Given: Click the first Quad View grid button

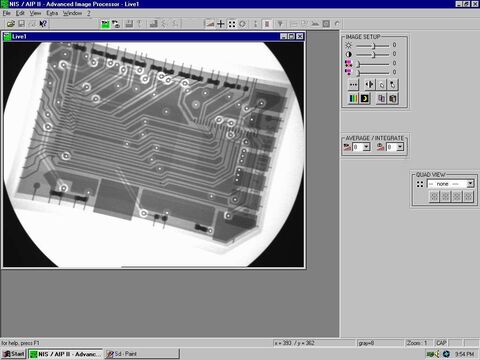Looking at the screenshot, I should (434, 196).
